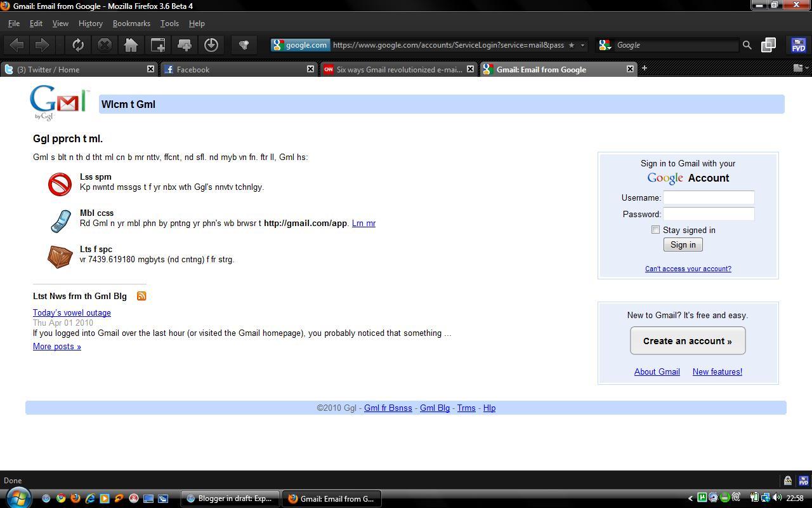
Task: Open the Tools menu
Action: pos(169,23)
